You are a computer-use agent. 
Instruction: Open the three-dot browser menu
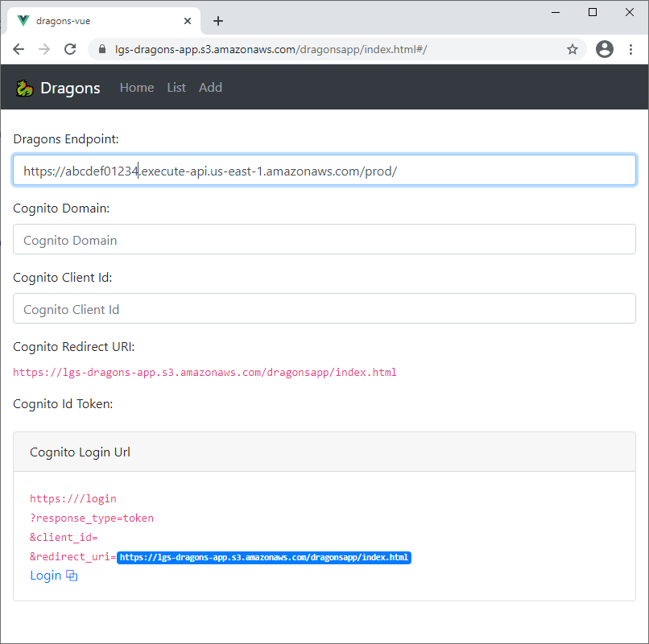(631, 49)
